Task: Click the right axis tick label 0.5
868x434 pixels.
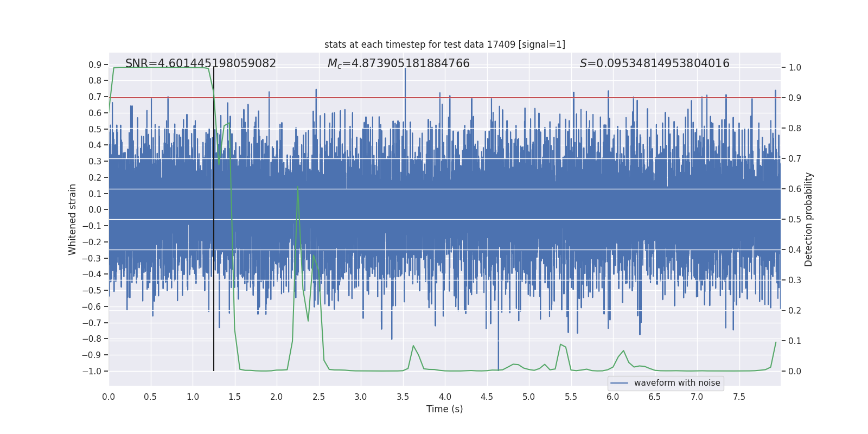Action: coord(795,220)
